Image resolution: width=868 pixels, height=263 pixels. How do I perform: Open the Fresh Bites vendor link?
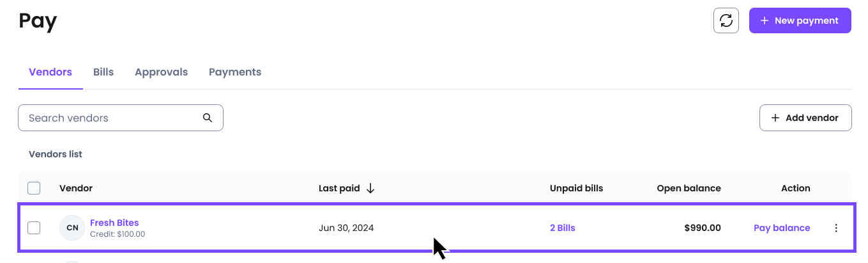point(114,223)
